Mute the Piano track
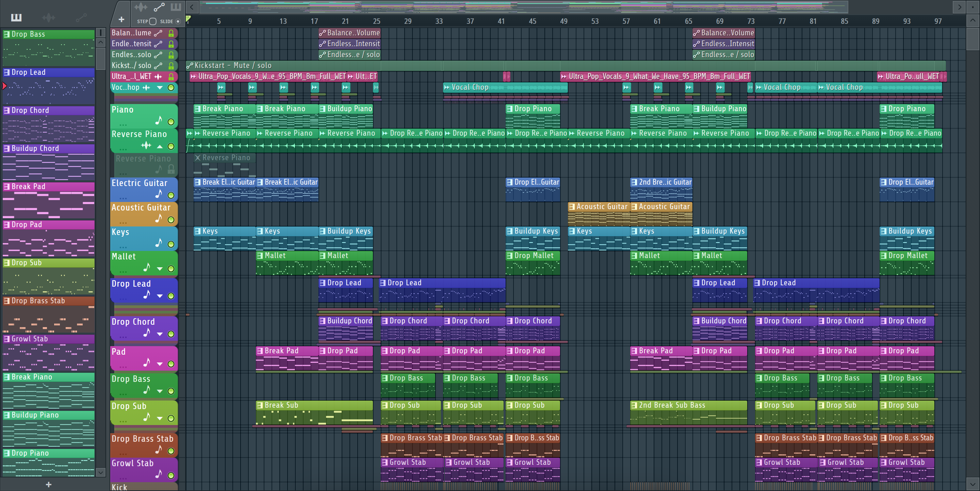980x491 pixels. point(171,122)
